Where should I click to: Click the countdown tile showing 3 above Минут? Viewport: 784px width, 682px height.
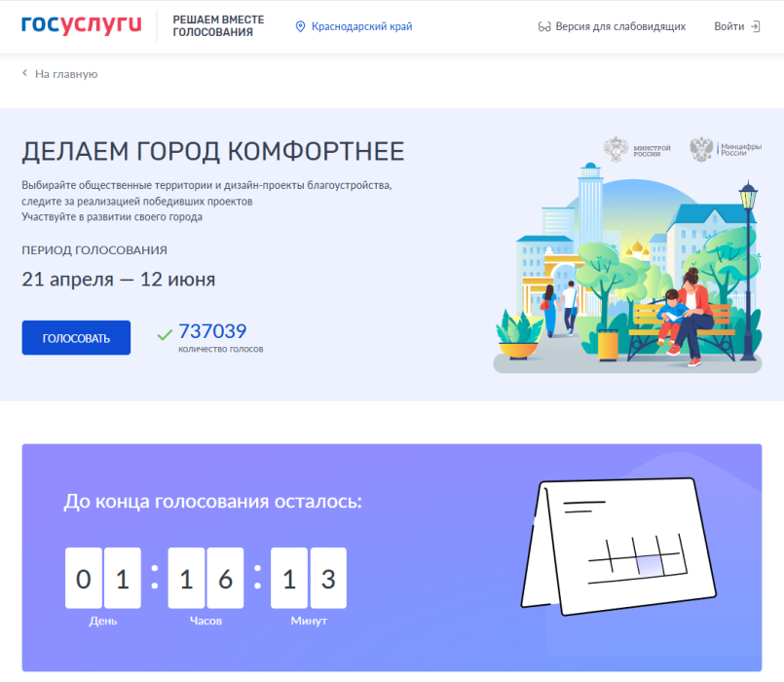(x=328, y=578)
